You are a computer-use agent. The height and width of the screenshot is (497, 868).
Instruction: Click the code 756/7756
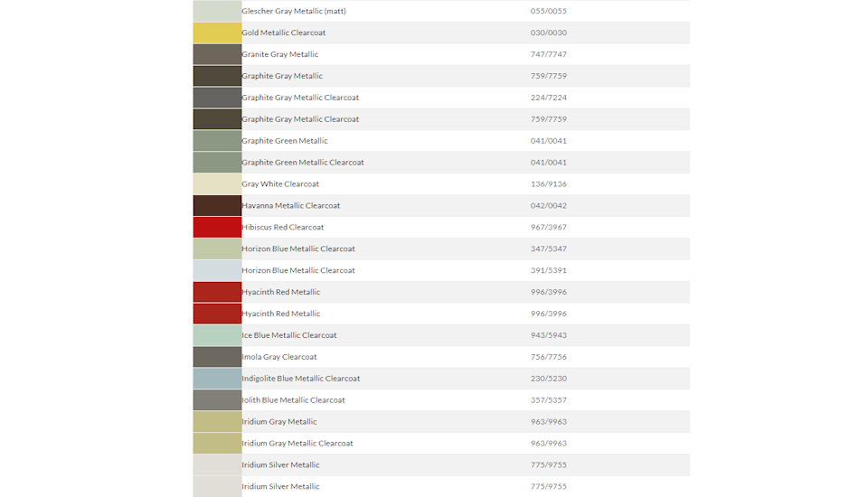click(x=549, y=356)
